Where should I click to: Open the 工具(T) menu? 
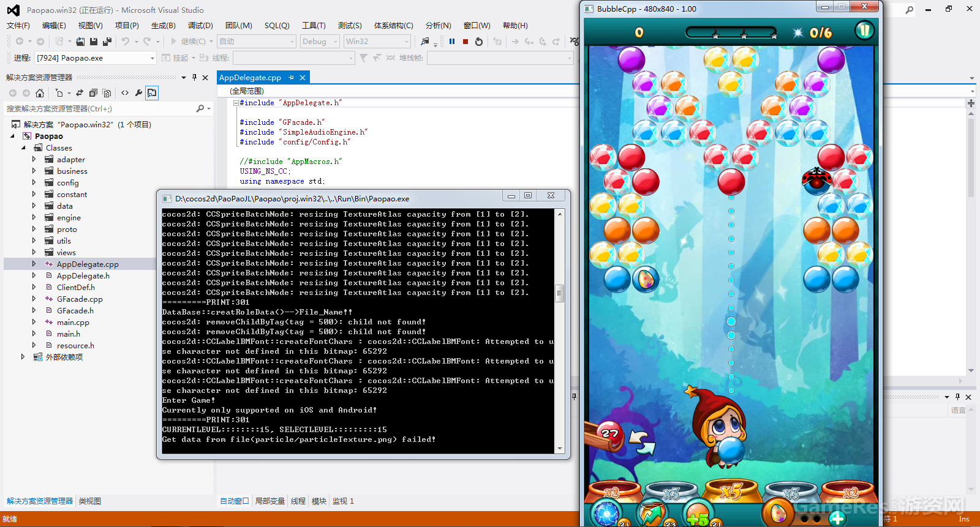[314, 25]
